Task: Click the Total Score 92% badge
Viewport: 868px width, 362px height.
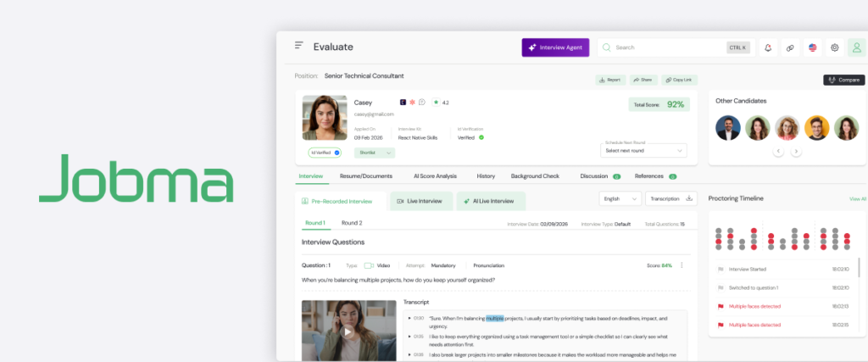Action: (659, 104)
